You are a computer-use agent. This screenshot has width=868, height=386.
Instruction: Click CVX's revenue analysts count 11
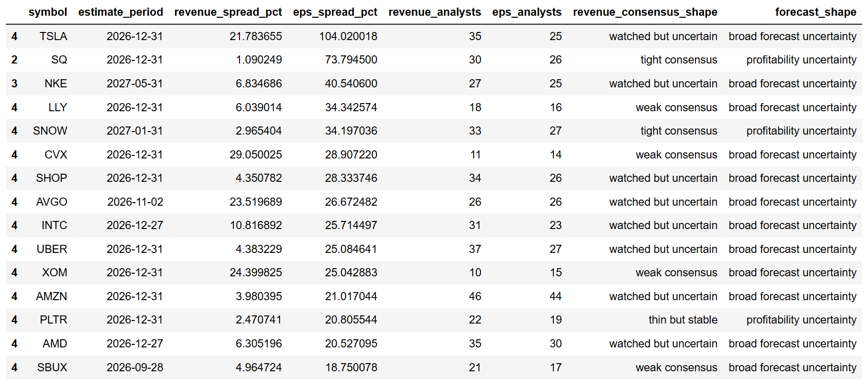point(475,155)
